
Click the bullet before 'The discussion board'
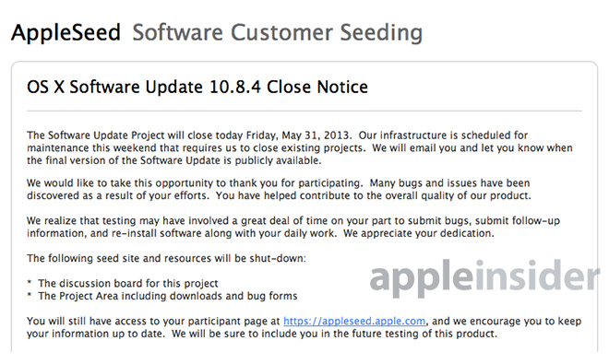tap(30, 283)
